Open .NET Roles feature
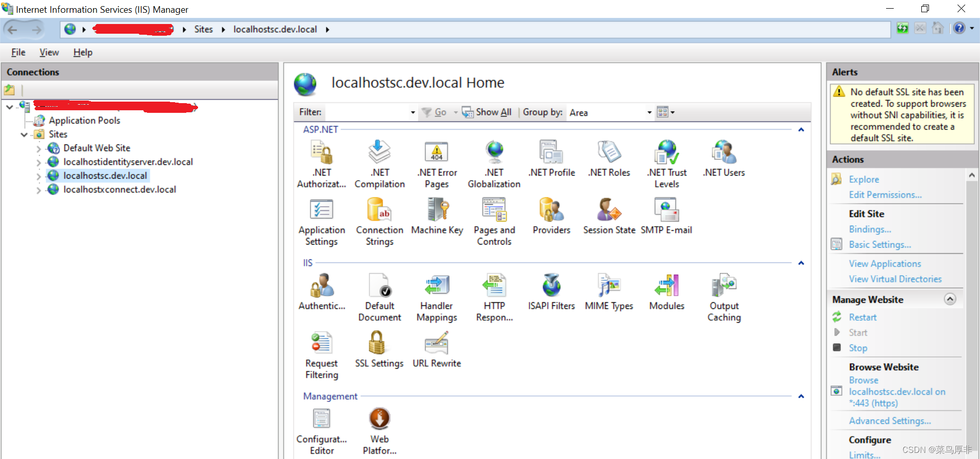The width and height of the screenshot is (980, 459). point(609,159)
